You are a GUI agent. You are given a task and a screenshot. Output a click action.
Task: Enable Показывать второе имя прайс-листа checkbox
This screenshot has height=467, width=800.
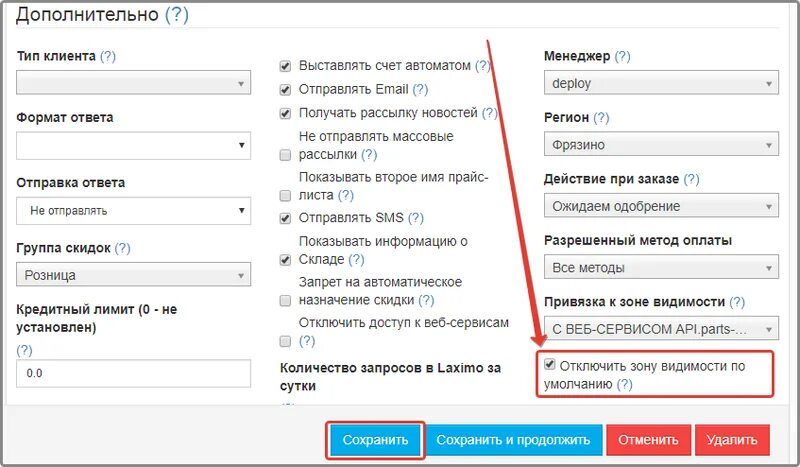pyautogui.click(x=285, y=195)
